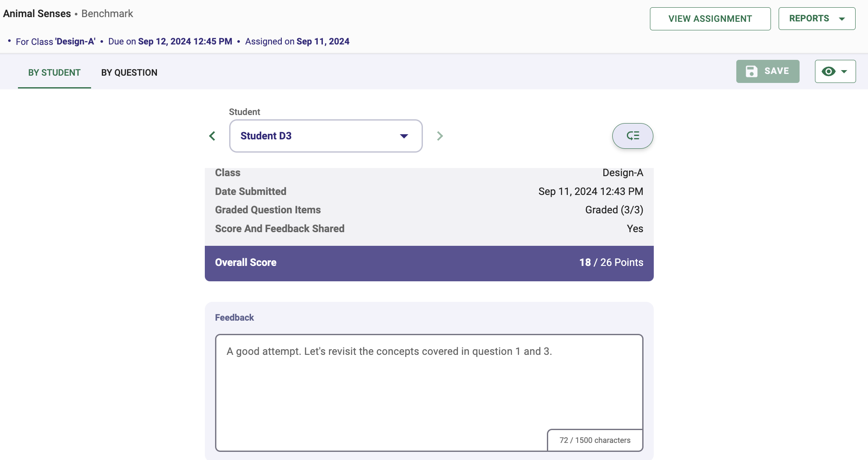The width and height of the screenshot is (868, 460).
Task: Toggle the eye visibility icon
Action: [x=828, y=71]
